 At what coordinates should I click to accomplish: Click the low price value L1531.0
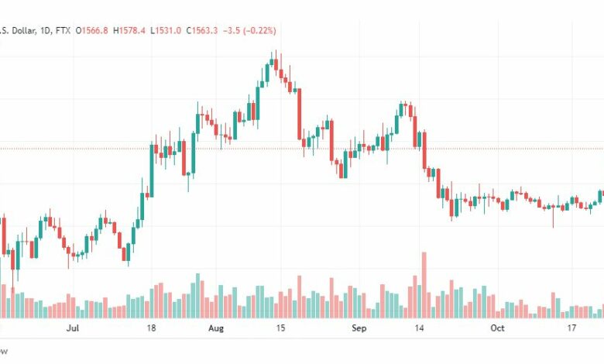tap(166, 30)
